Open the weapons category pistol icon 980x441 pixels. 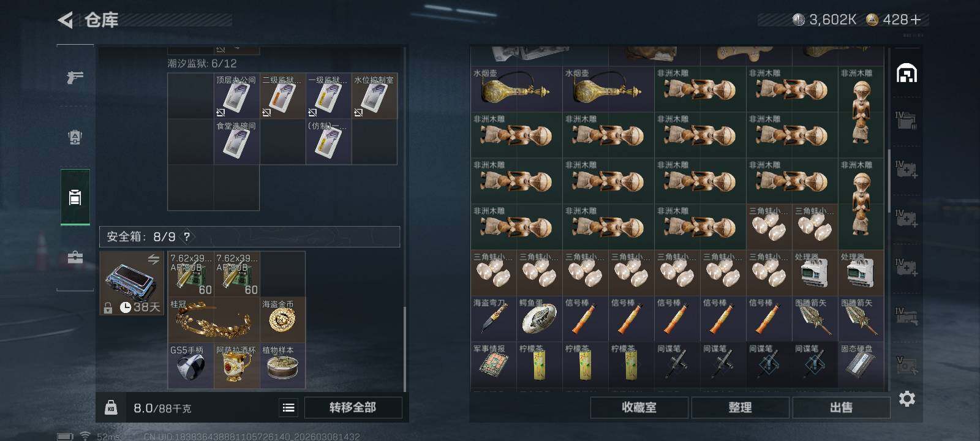click(75, 77)
